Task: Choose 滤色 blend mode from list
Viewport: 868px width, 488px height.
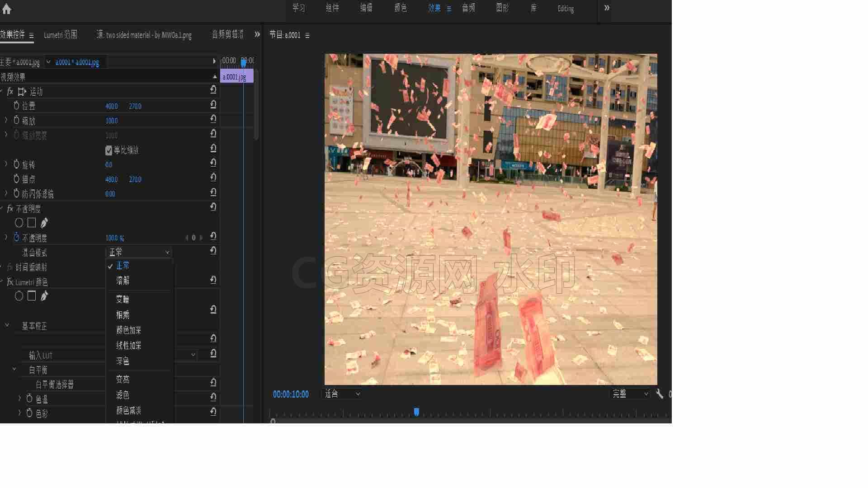Action: pos(123,395)
